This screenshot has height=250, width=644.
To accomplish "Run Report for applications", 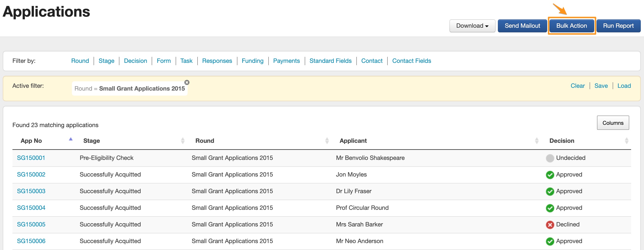I will (618, 26).
